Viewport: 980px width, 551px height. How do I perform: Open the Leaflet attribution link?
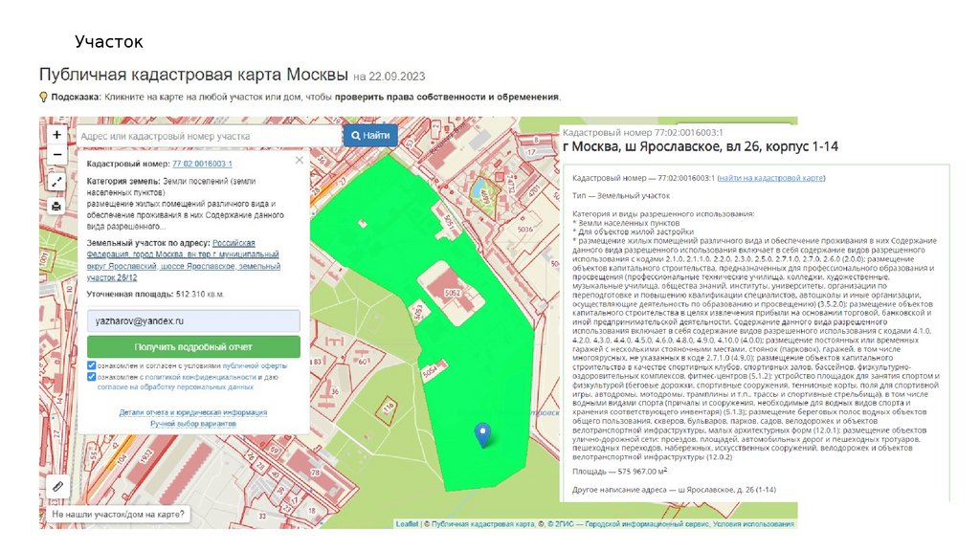pyautogui.click(x=407, y=524)
